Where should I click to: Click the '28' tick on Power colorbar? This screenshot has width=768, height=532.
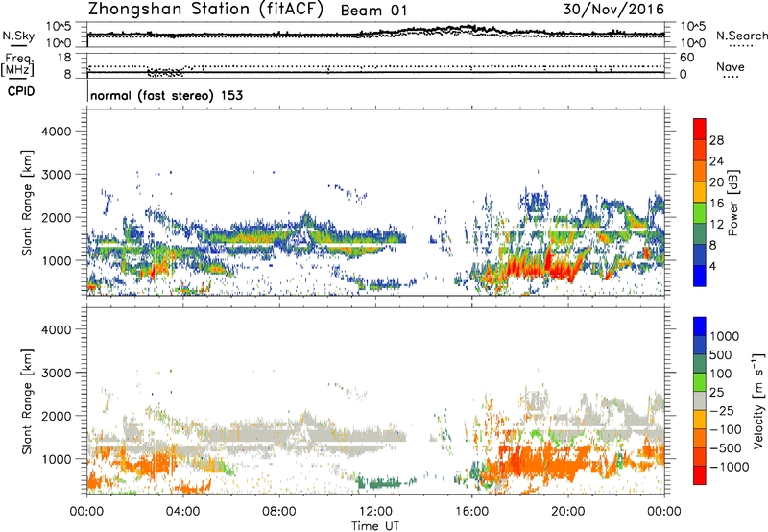716,140
